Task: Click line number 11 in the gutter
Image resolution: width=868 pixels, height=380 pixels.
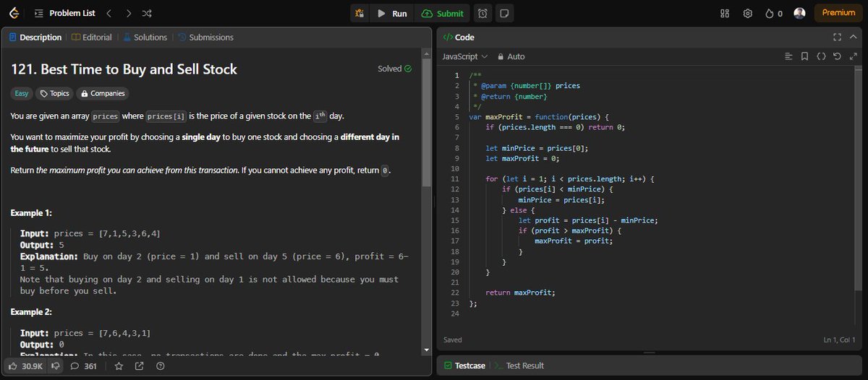Action: click(455, 178)
